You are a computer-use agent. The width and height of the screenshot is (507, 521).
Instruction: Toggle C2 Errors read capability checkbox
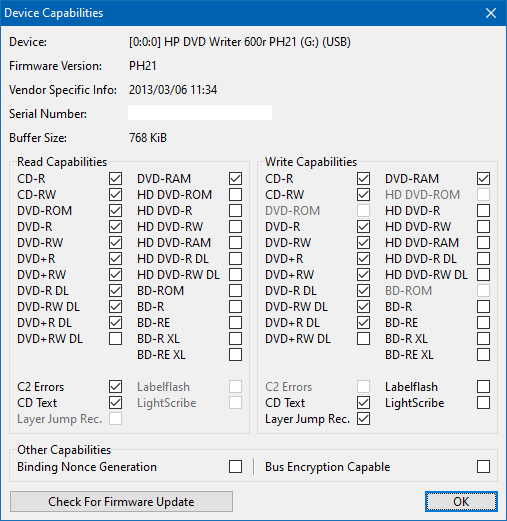(x=115, y=386)
